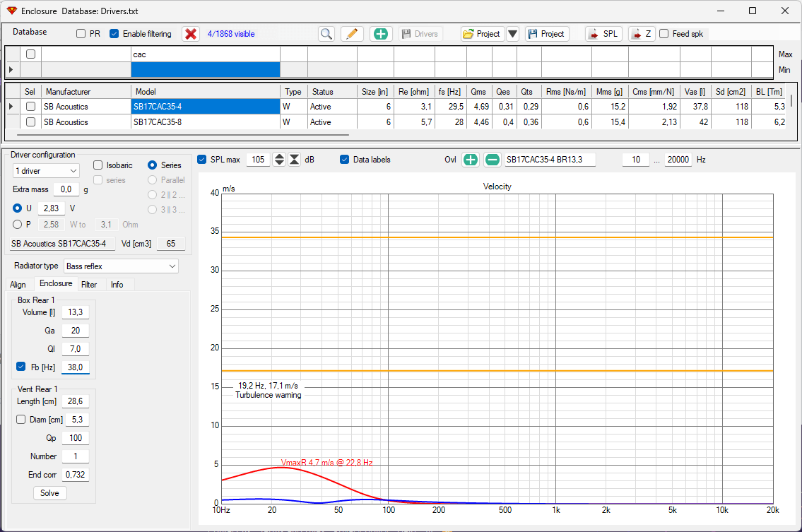Click vertical scrollbar of driver table

pos(792,100)
